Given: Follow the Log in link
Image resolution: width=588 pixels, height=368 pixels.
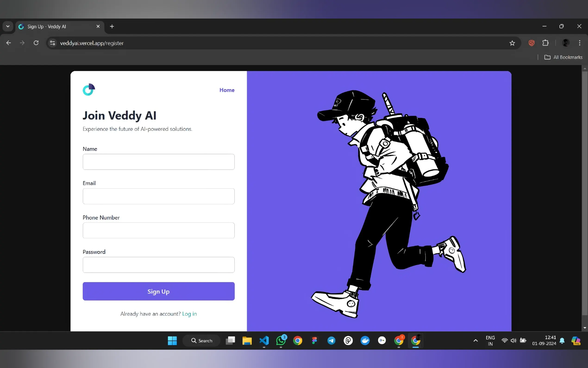Looking at the screenshot, I should 189,314.
